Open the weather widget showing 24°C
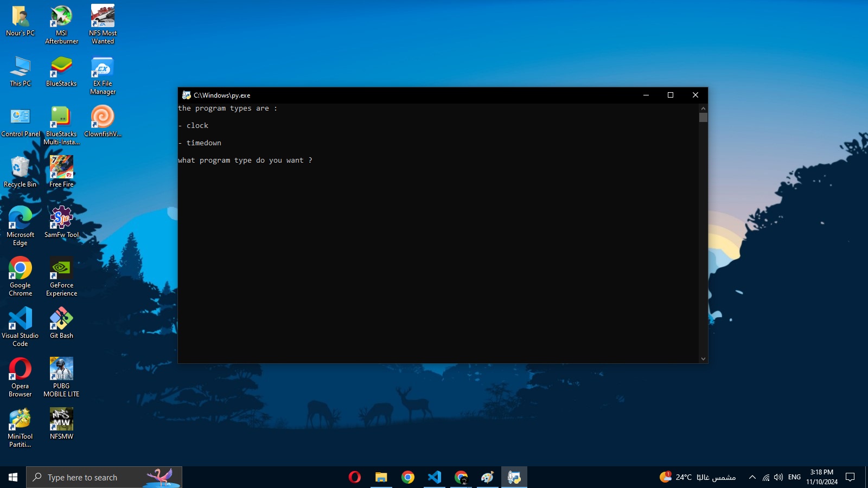This screenshot has height=488, width=868. point(698,477)
